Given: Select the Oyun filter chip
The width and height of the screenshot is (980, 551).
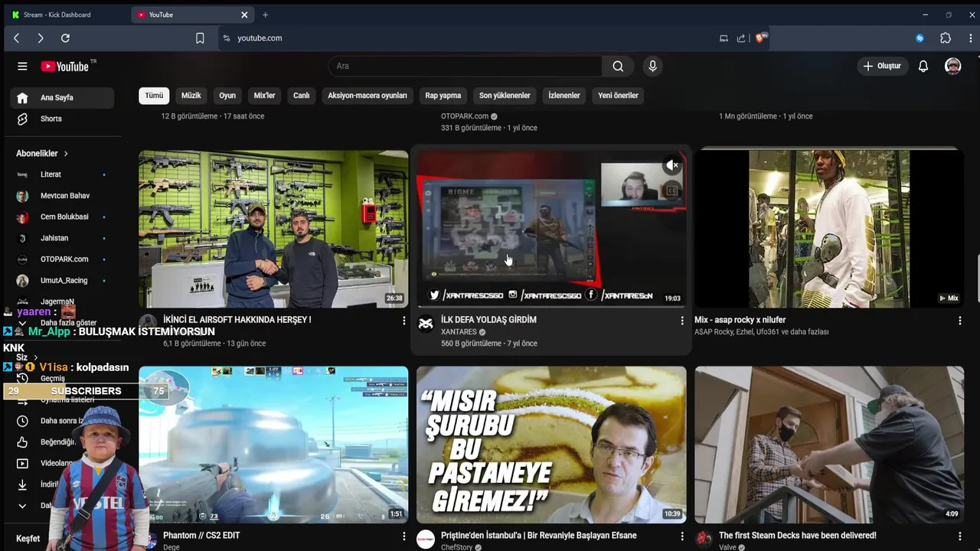Looking at the screenshot, I should click(x=227, y=96).
